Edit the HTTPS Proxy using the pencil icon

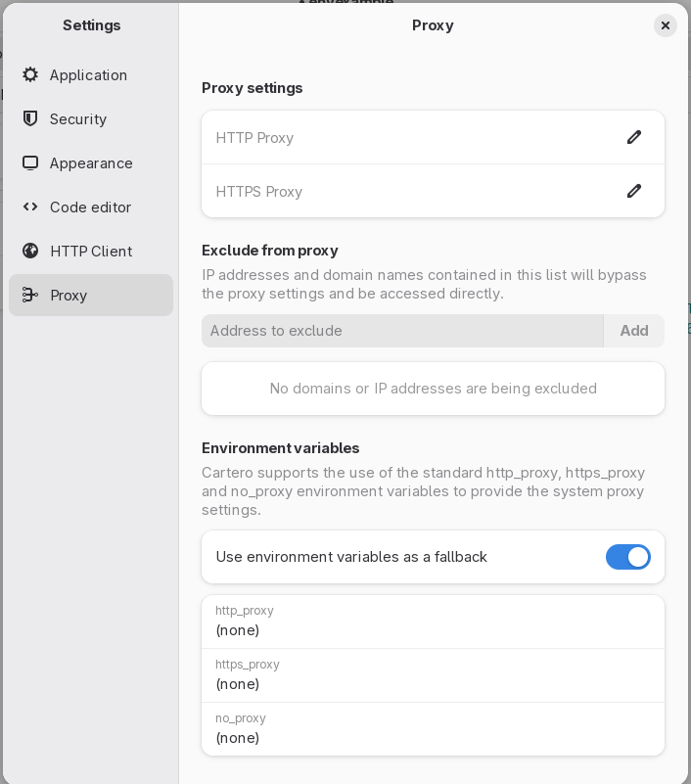pyautogui.click(x=634, y=191)
